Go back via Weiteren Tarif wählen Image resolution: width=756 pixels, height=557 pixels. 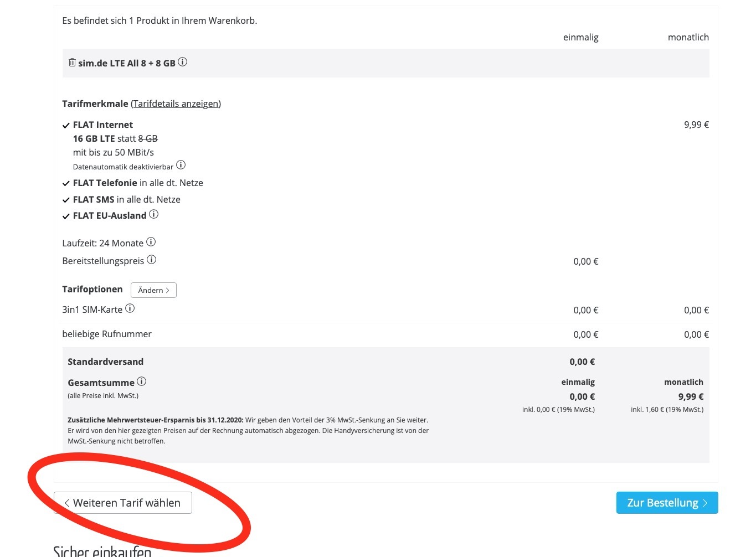[x=123, y=503]
